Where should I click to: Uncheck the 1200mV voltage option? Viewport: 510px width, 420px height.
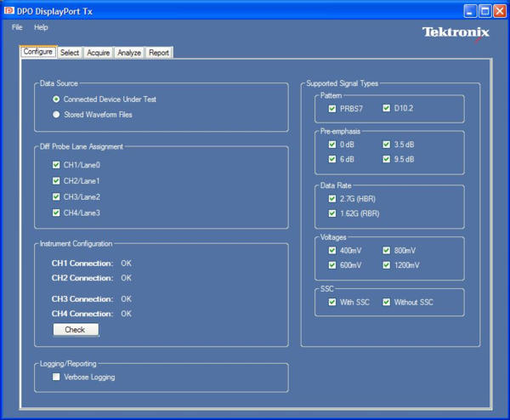[387, 265]
